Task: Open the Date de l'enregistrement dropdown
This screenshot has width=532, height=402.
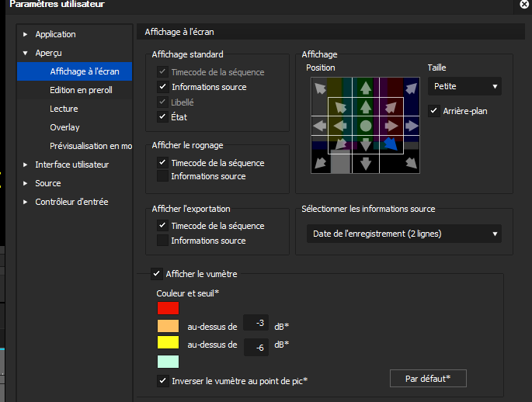Action: [404, 234]
